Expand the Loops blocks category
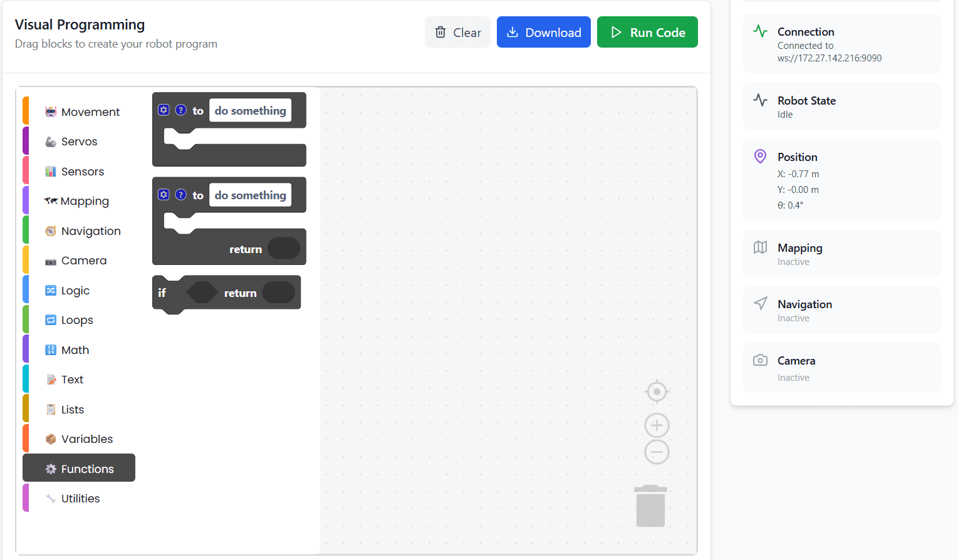 pos(77,320)
